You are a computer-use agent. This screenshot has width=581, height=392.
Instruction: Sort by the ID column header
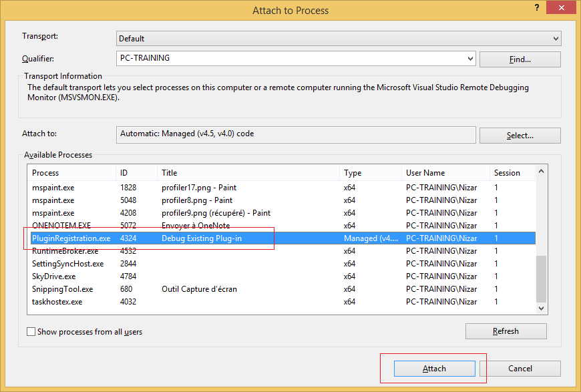click(124, 172)
